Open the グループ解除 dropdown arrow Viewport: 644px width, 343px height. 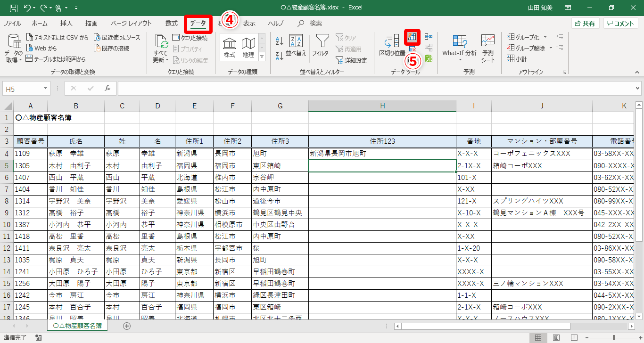550,48
